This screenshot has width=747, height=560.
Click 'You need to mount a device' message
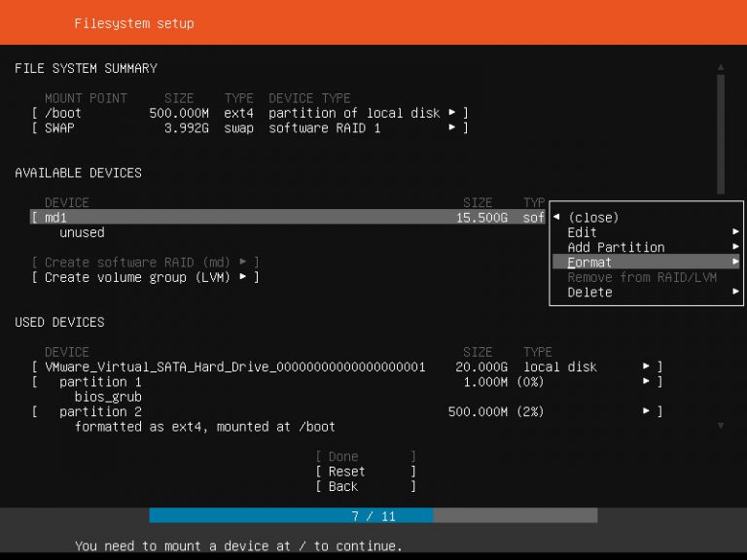click(238, 545)
